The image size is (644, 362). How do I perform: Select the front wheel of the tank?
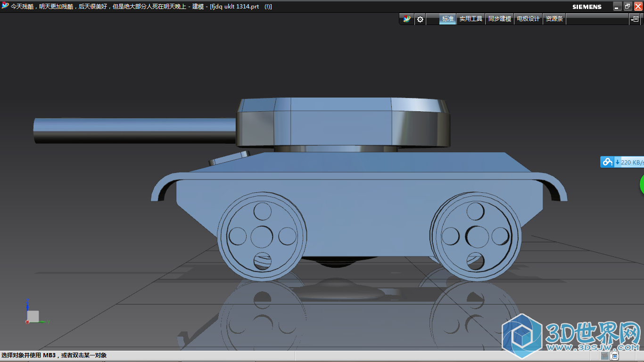click(x=262, y=236)
